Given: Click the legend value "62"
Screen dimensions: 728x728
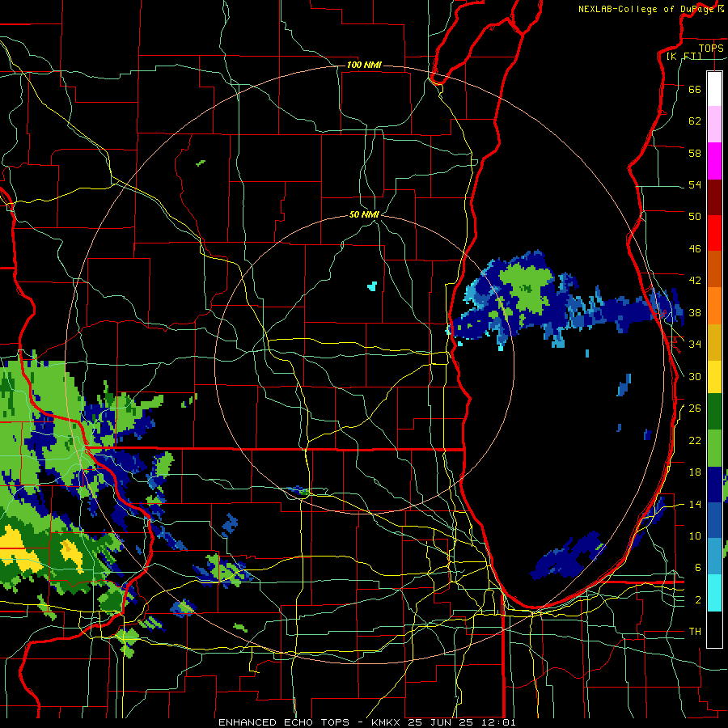Looking at the screenshot, I should (695, 121).
